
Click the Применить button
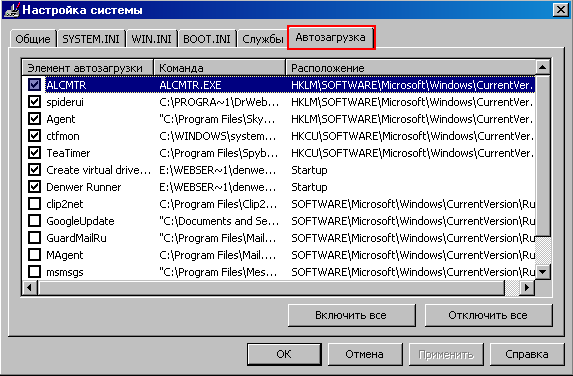446,354
